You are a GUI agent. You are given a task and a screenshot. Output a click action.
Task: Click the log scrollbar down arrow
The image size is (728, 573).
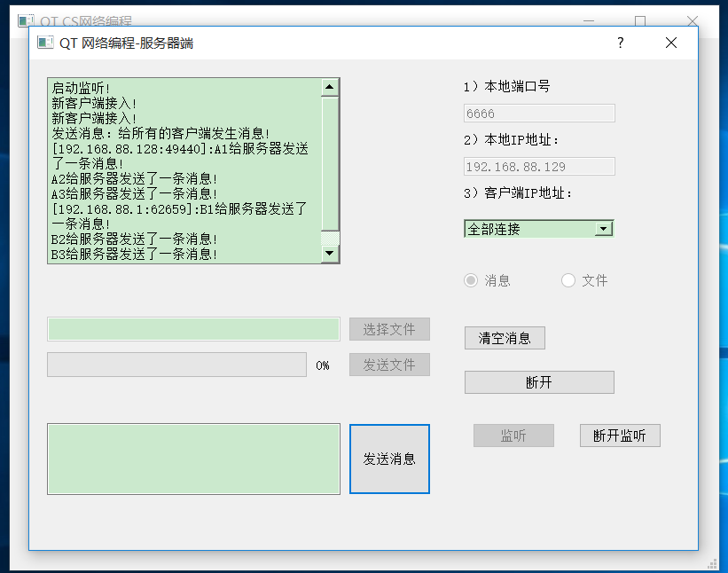pyautogui.click(x=331, y=254)
